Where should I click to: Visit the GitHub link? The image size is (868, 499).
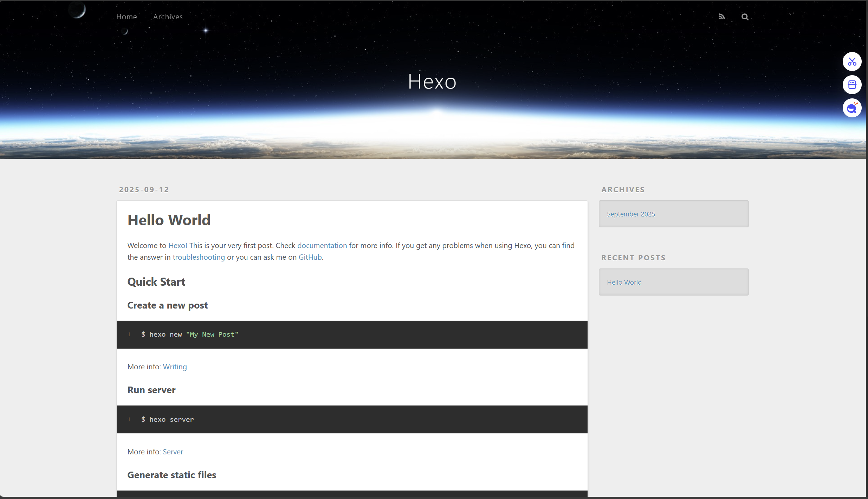pos(310,257)
